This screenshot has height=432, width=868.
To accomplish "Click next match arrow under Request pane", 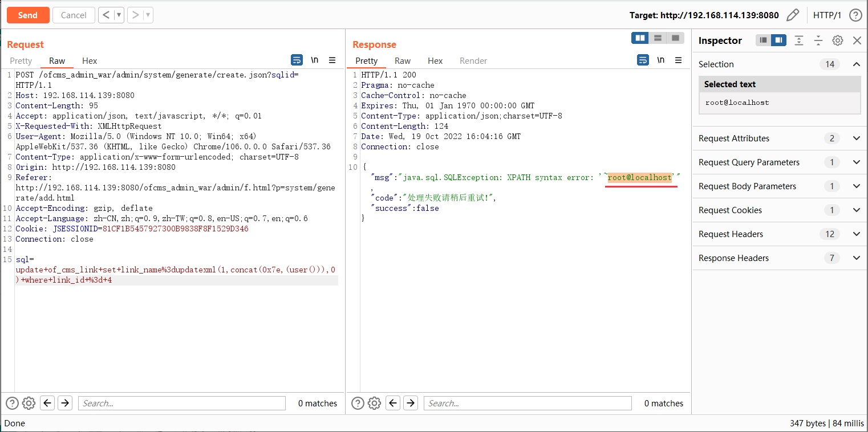I will [x=65, y=404].
